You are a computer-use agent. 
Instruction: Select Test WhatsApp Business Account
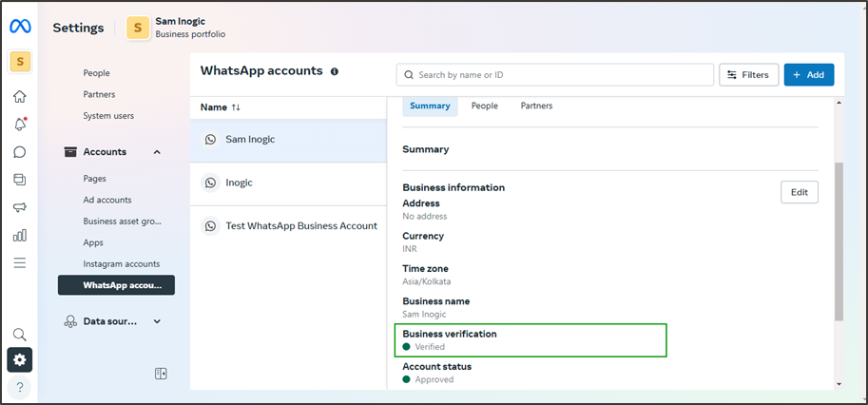pos(300,226)
